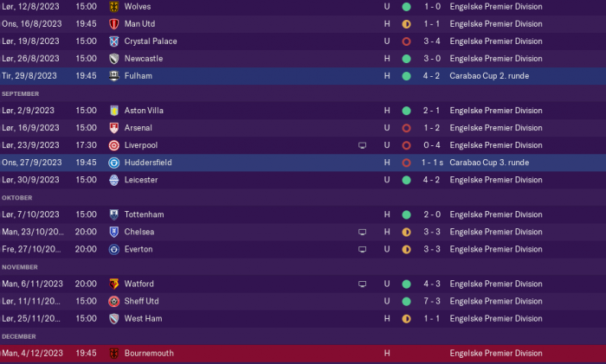The width and height of the screenshot is (606, 364).
Task: Click the red loss indicator on Arsenal row
Action: point(406,128)
